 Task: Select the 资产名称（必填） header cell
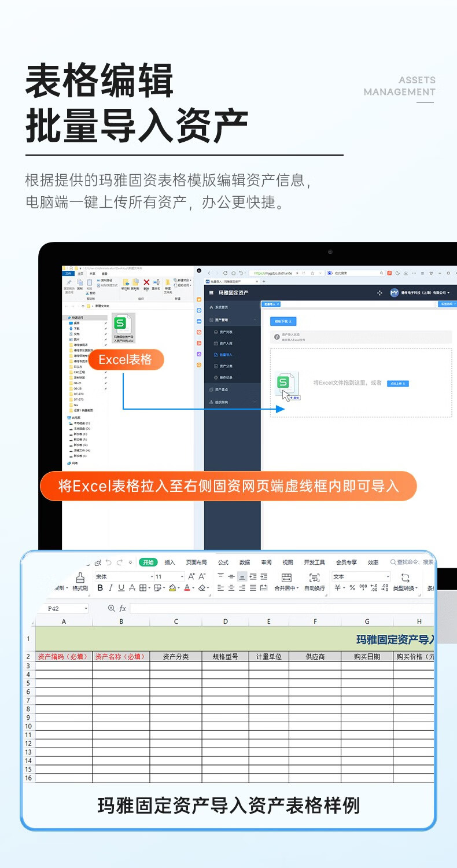pyautogui.click(x=121, y=657)
